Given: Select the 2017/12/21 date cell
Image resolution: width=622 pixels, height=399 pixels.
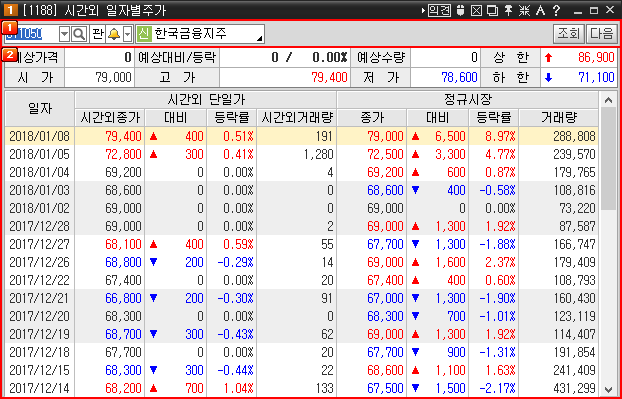Looking at the screenshot, I should coord(40,298).
